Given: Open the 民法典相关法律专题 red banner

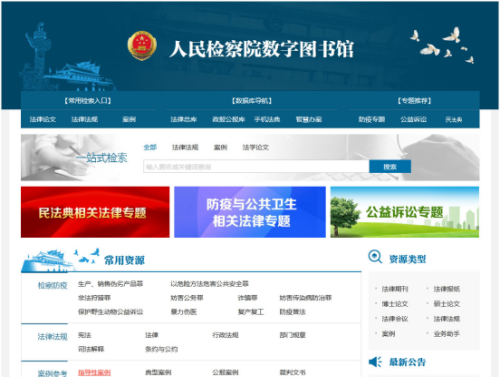Looking at the screenshot, I should click(95, 212).
